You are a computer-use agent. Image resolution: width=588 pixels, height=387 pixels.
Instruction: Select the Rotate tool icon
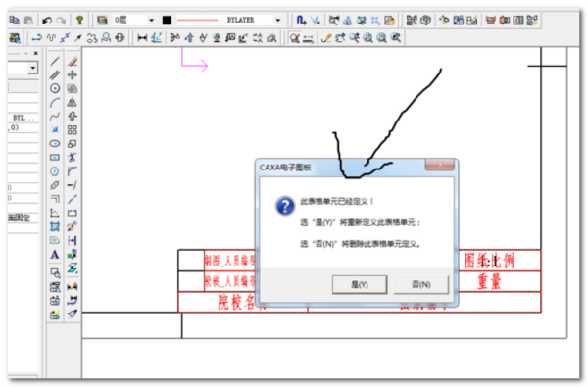(73, 117)
